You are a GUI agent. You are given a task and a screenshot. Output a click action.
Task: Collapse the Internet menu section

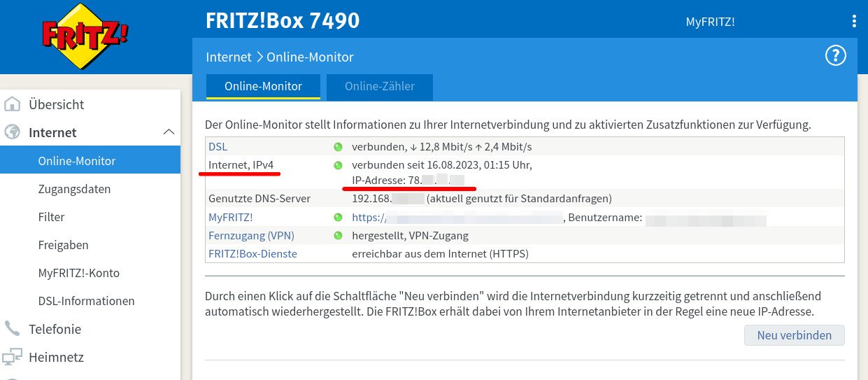168,132
